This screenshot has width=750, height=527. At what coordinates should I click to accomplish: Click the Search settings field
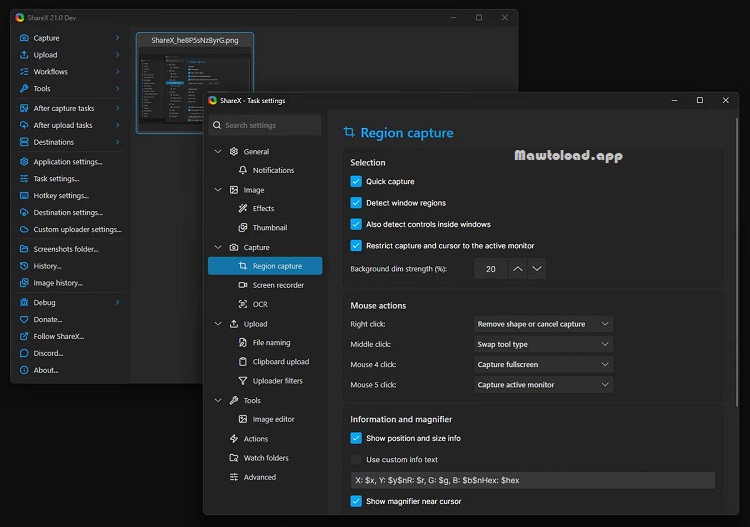tap(265, 125)
